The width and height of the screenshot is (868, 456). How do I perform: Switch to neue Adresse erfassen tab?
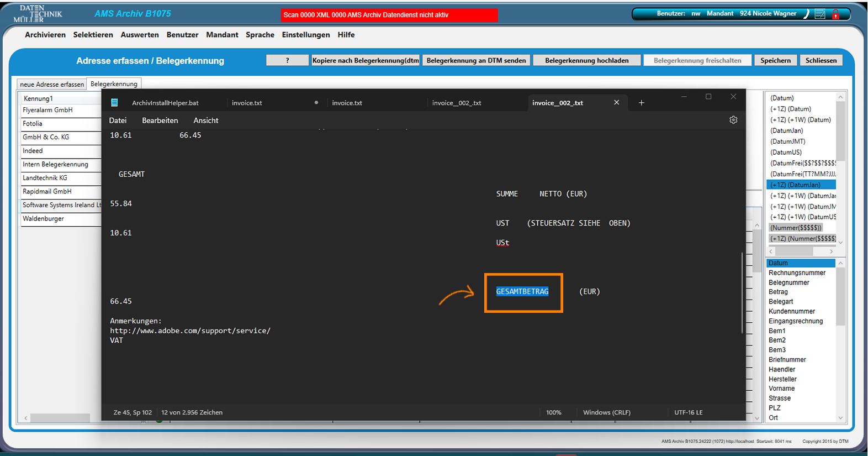[x=52, y=84]
